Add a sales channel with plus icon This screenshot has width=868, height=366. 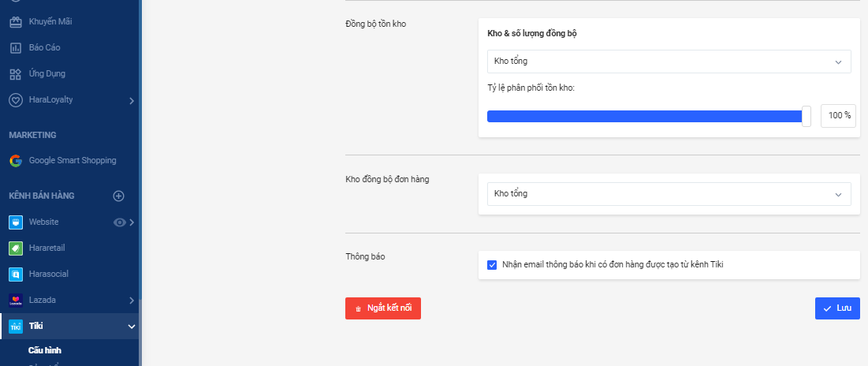119,196
